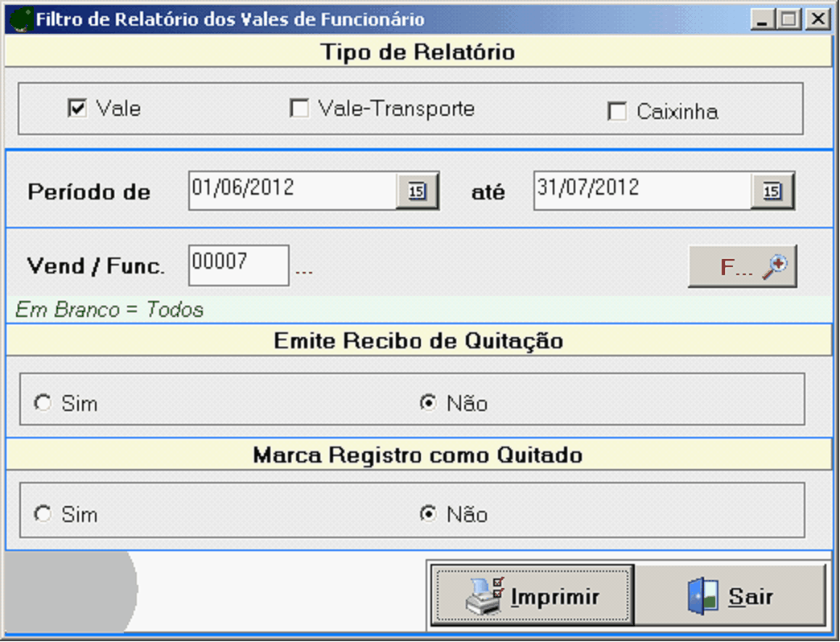The width and height of the screenshot is (840, 642).
Task: Maximize the Filtro de Relatório window
Action: [x=789, y=19]
